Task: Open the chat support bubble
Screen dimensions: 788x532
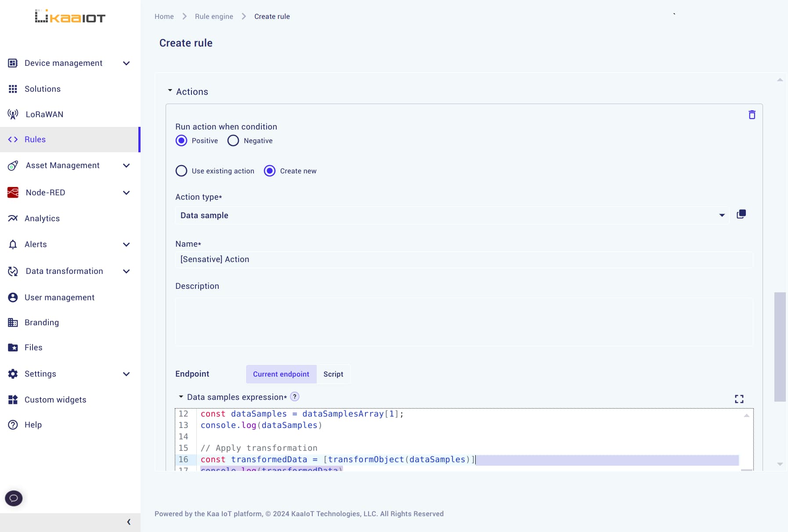Action: pos(14,498)
